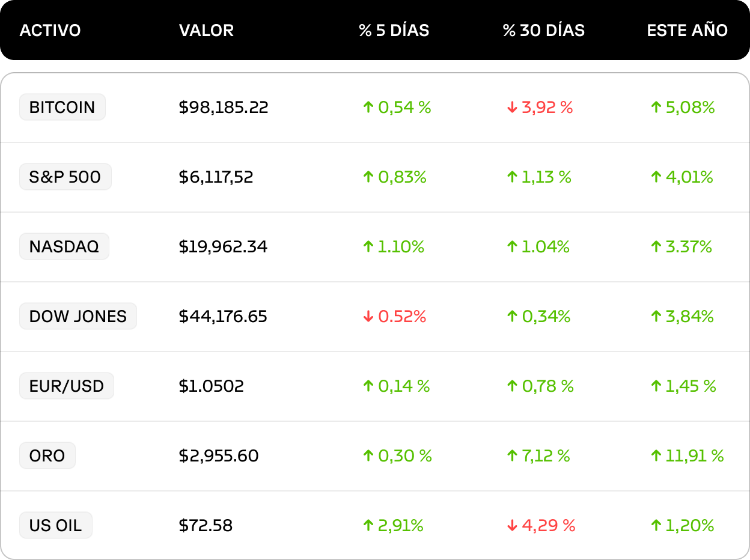This screenshot has width=750, height=560.
Task: Click the green up arrow beside NASDAQ 1.10%
Action: [368, 247]
